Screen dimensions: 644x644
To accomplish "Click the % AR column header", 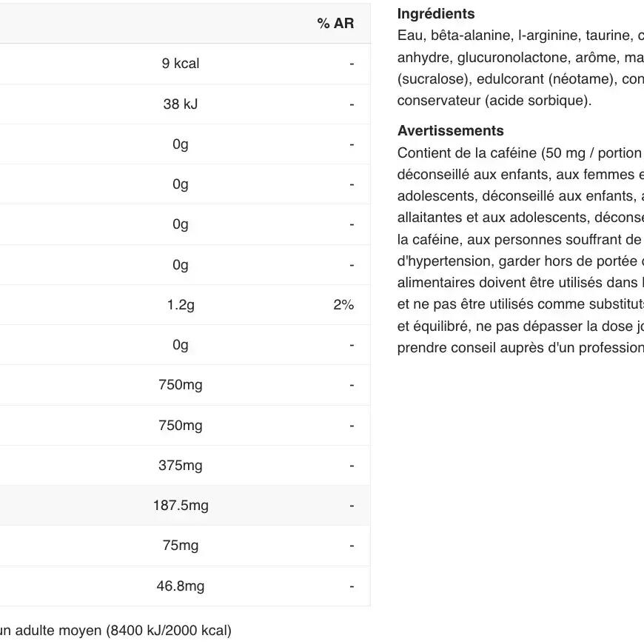I will coord(335,24).
